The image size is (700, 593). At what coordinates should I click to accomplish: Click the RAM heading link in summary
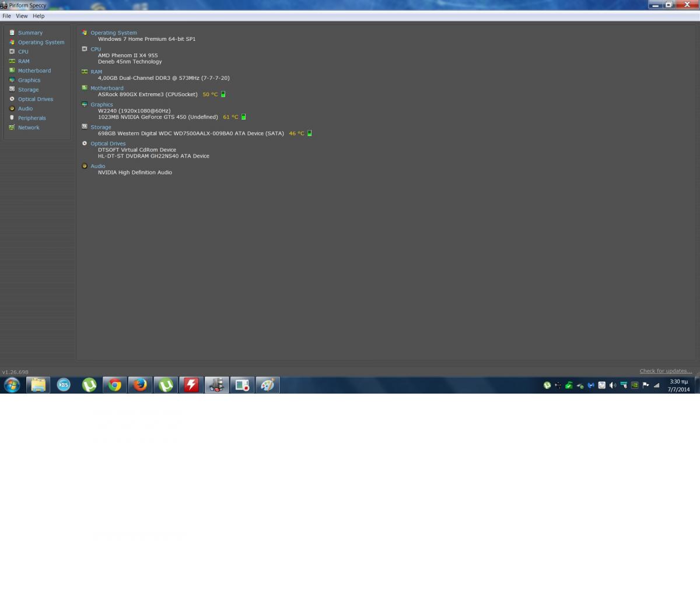pos(96,72)
